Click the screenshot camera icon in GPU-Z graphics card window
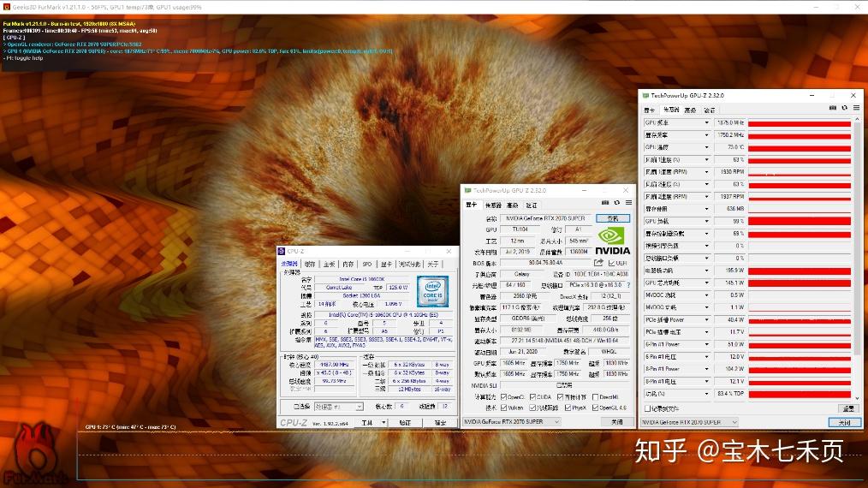Image resolution: width=868 pixels, height=488 pixels. pos(604,203)
